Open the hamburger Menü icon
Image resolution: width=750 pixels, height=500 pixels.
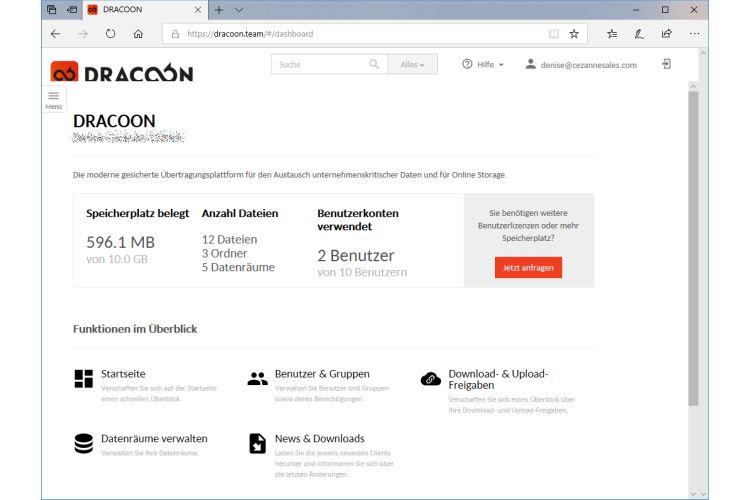(x=54, y=96)
